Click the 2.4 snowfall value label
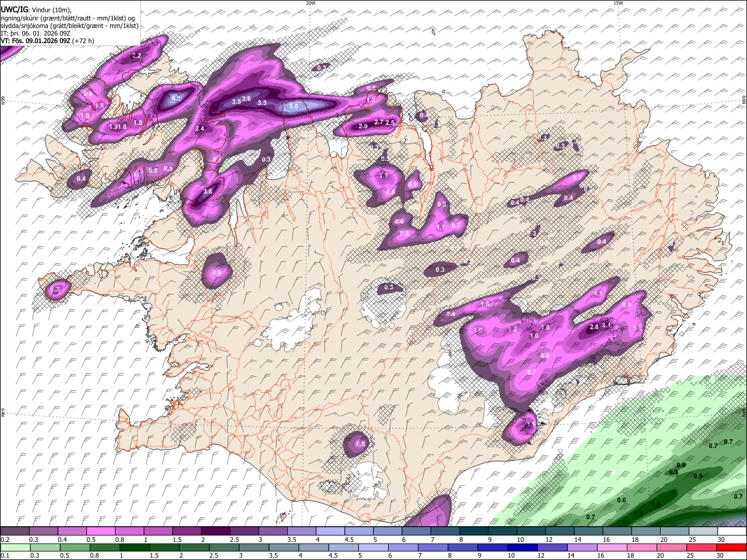747x560 pixels. [x=200, y=128]
